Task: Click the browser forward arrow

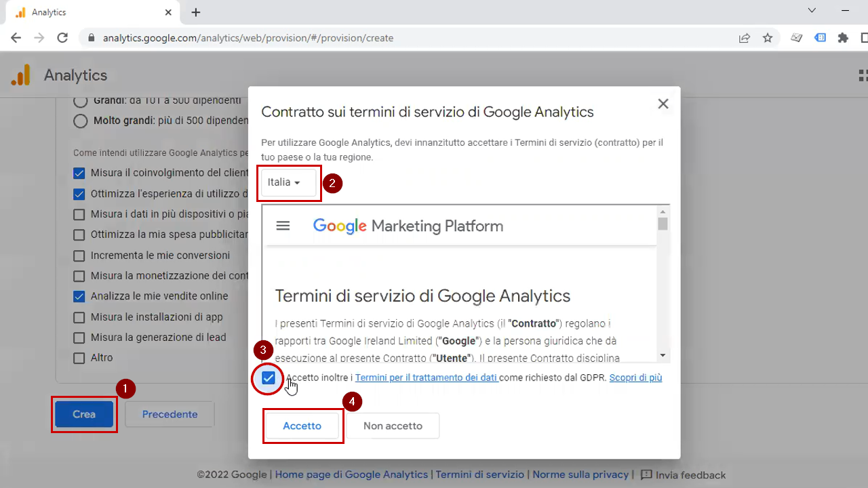Action: [39, 38]
